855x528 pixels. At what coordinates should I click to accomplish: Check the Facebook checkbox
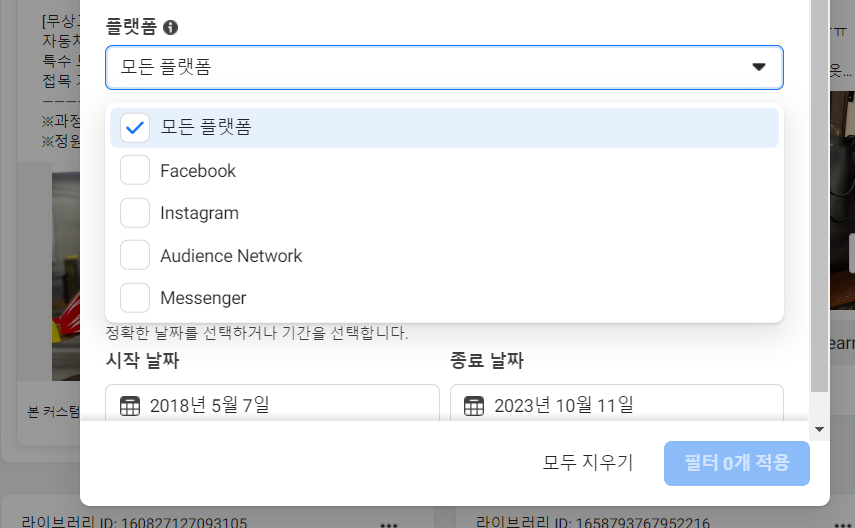tap(135, 170)
